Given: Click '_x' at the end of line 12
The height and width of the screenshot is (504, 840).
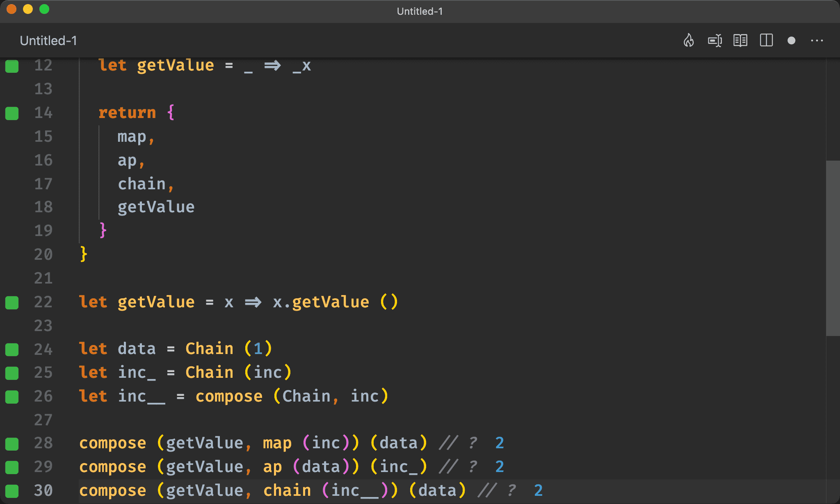Looking at the screenshot, I should 302,66.
